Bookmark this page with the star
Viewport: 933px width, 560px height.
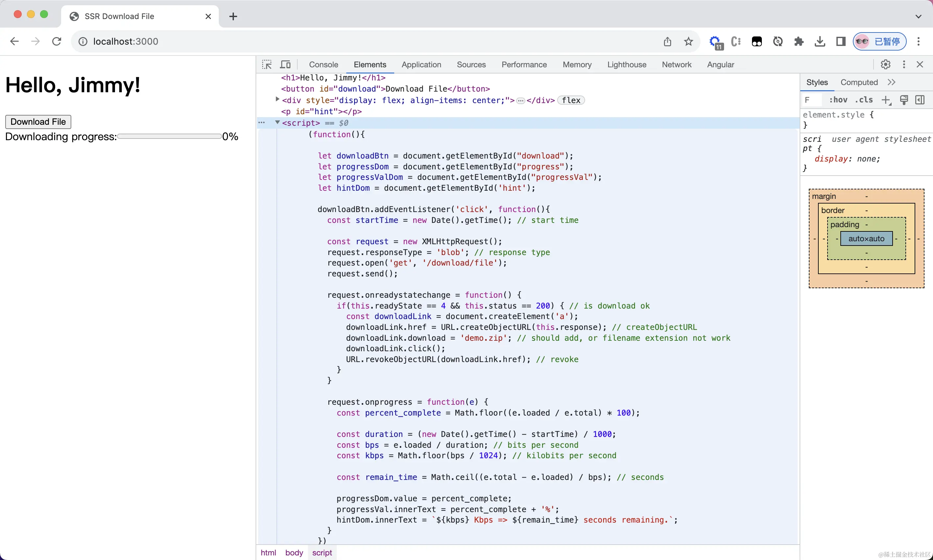tap(689, 41)
